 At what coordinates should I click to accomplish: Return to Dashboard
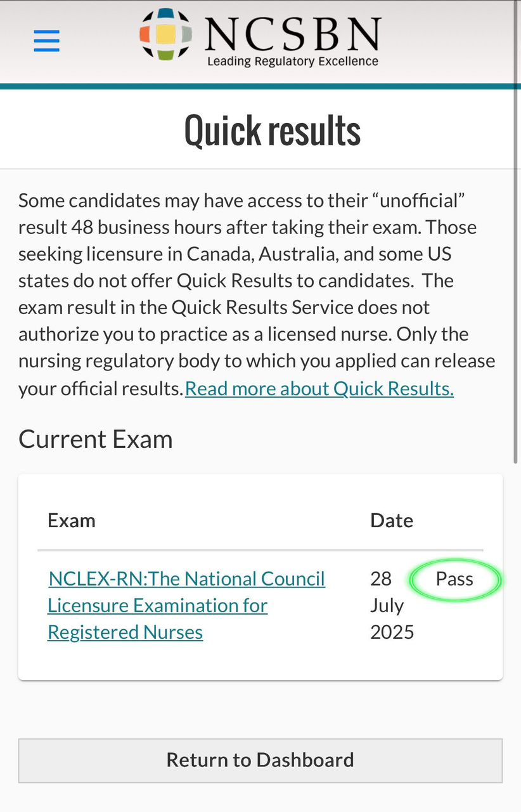(260, 760)
